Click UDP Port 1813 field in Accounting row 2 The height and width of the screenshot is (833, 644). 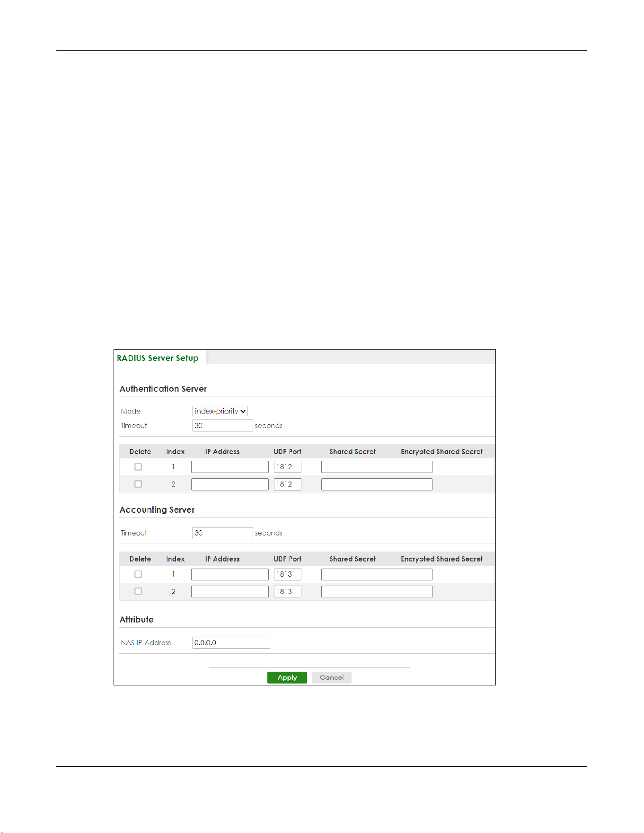tap(288, 591)
